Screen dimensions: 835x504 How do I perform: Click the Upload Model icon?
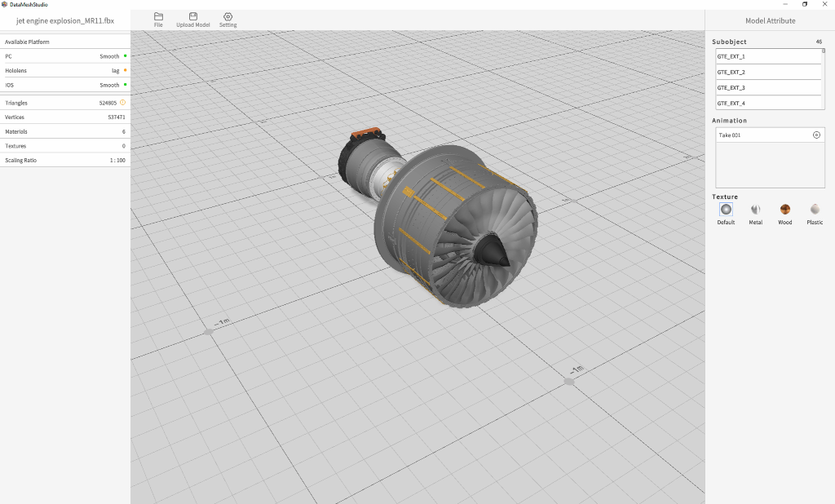pyautogui.click(x=193, y=17)
